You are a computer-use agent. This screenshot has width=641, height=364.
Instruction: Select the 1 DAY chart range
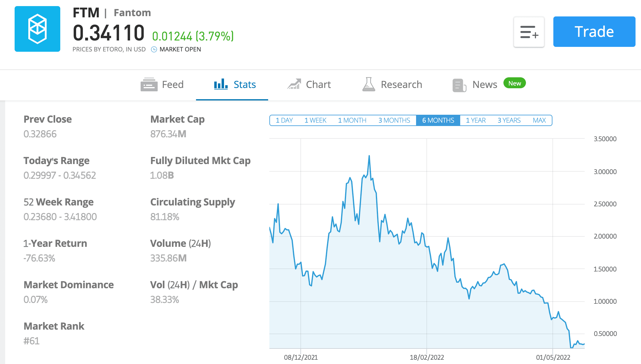click(284, 120)
